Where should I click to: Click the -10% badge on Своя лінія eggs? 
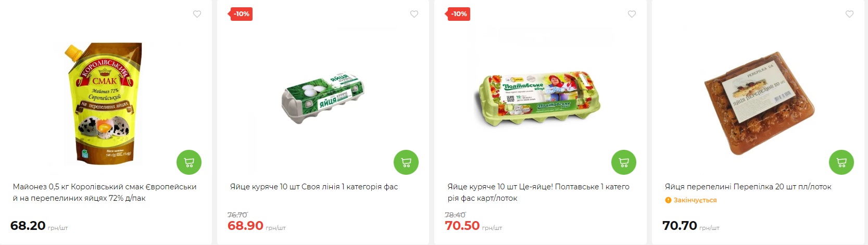click(x=242, y=14)
